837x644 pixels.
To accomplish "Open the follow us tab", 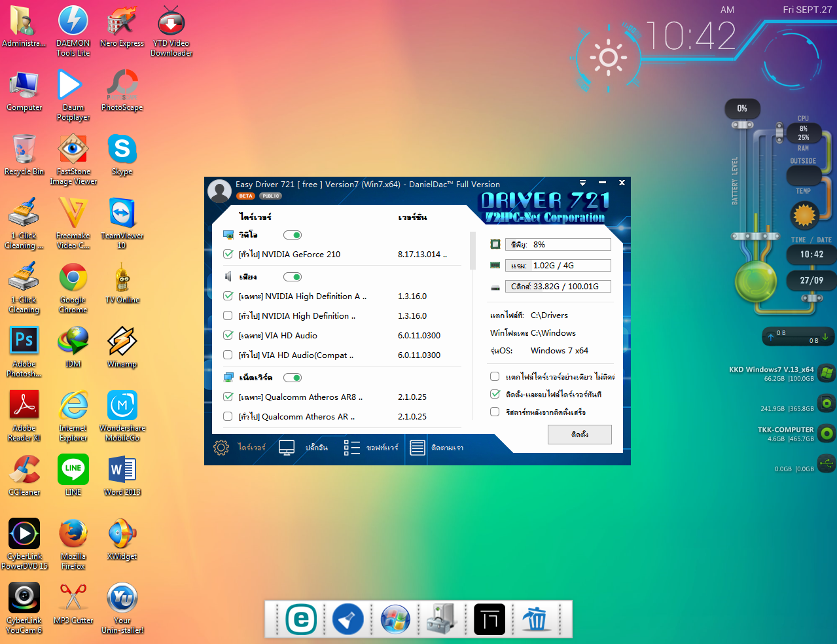I will pos(436,448).
